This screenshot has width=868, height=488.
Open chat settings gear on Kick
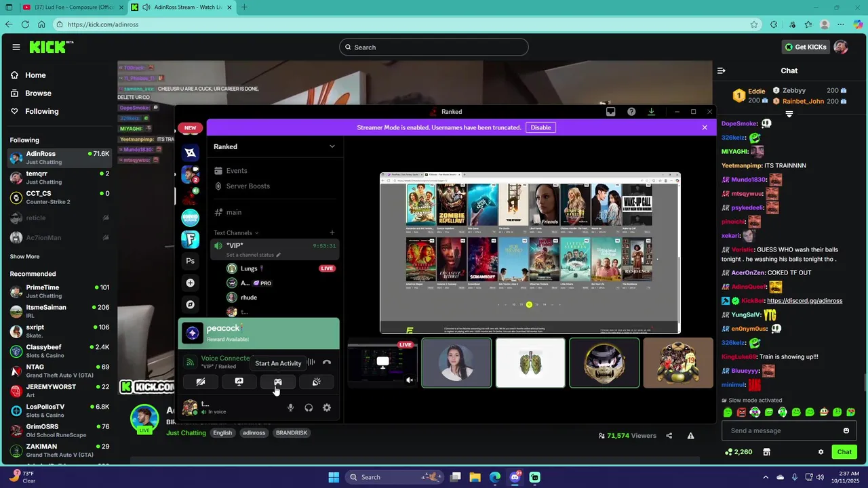[x=821, y=452]
